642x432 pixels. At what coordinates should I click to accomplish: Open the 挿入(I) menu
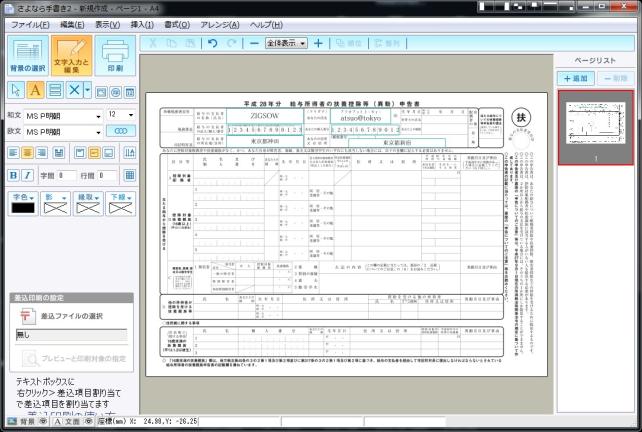point(142,25)
